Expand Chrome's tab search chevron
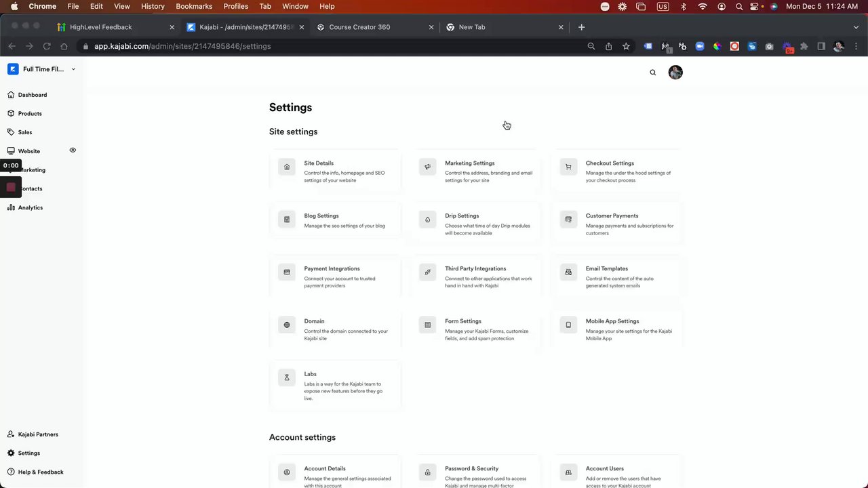This screenshot has width=868, height=488. coord(856,27)
